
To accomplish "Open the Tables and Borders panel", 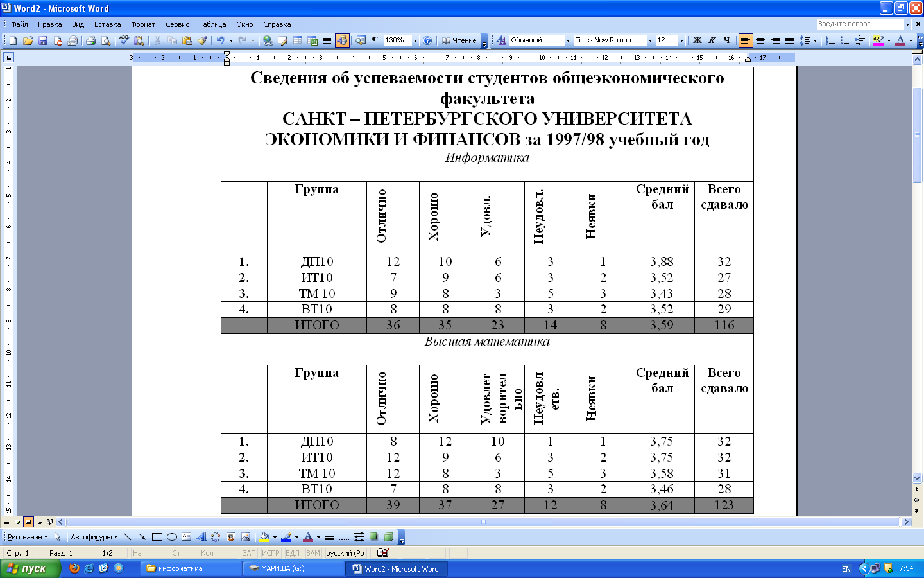I will click(x=282, y=40).
